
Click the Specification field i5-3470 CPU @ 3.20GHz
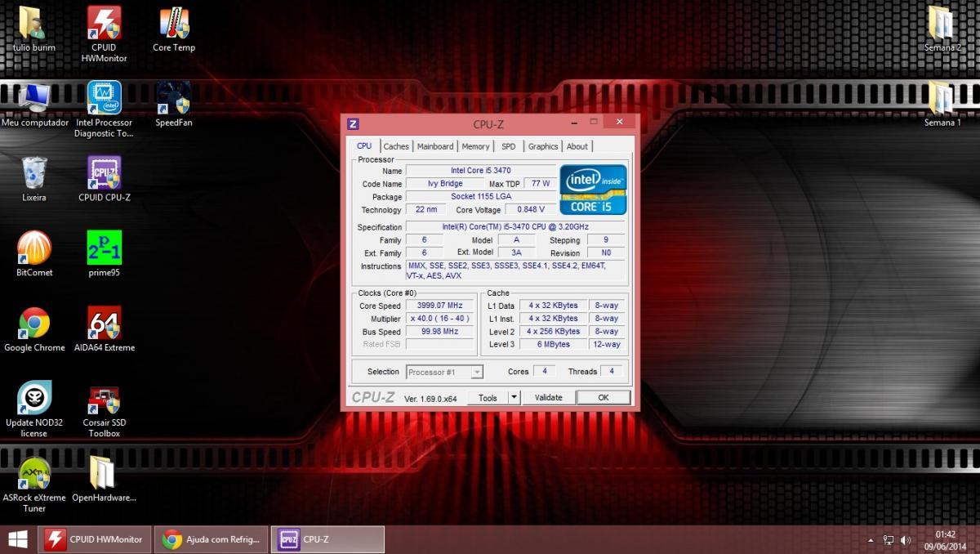(x=515, y=227)
